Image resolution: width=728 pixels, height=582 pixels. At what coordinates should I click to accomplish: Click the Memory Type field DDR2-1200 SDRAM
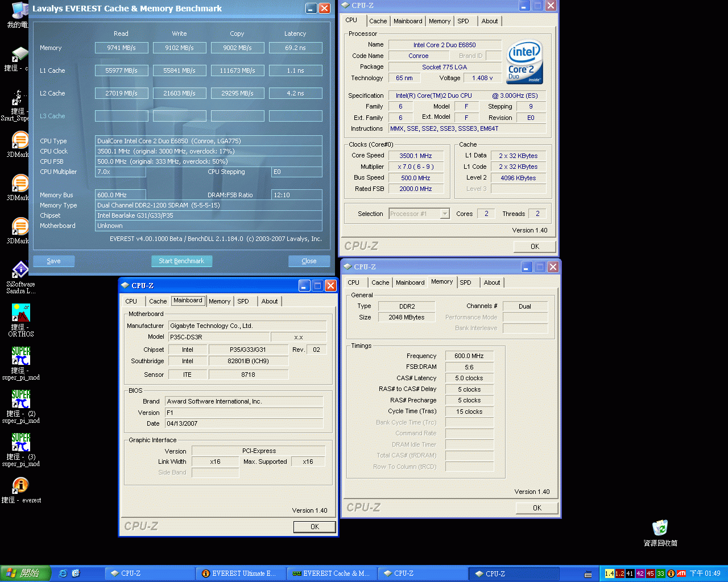click(209, 205)
